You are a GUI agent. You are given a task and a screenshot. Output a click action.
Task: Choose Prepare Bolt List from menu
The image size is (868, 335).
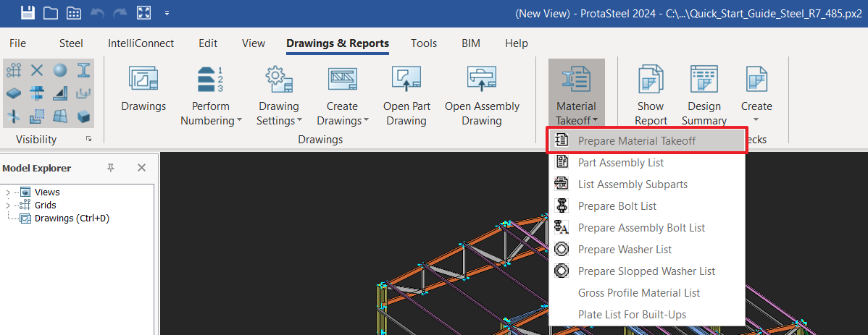click(617, 206)
